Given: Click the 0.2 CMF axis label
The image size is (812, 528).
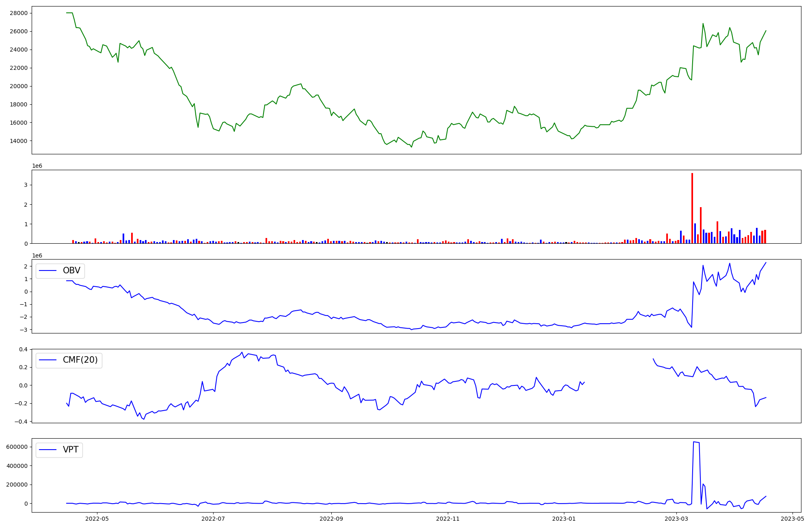Looking at the screenshot, I should click(24, 367).
